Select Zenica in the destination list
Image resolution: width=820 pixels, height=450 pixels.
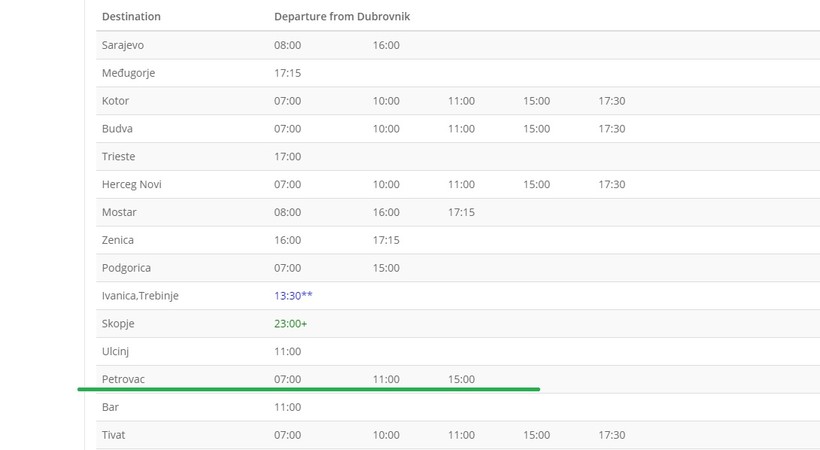coord(118,240)
